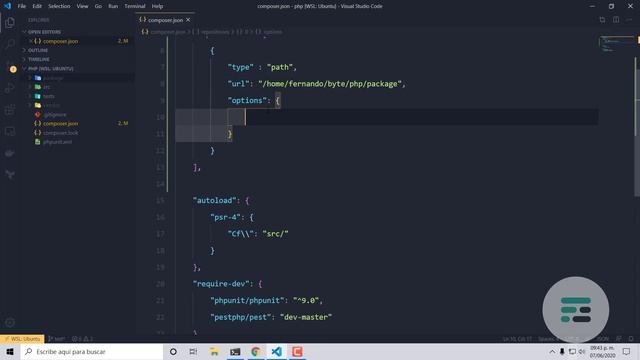Open Google Chrome from taskbar
Image resolution: width=640 pixels, height=360 pixels.
point(256,351)
